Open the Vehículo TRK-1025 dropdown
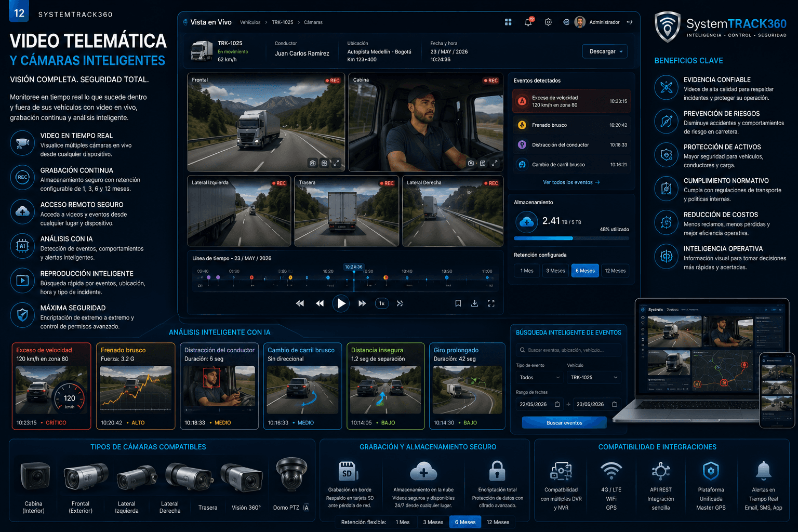 (594, 378)
